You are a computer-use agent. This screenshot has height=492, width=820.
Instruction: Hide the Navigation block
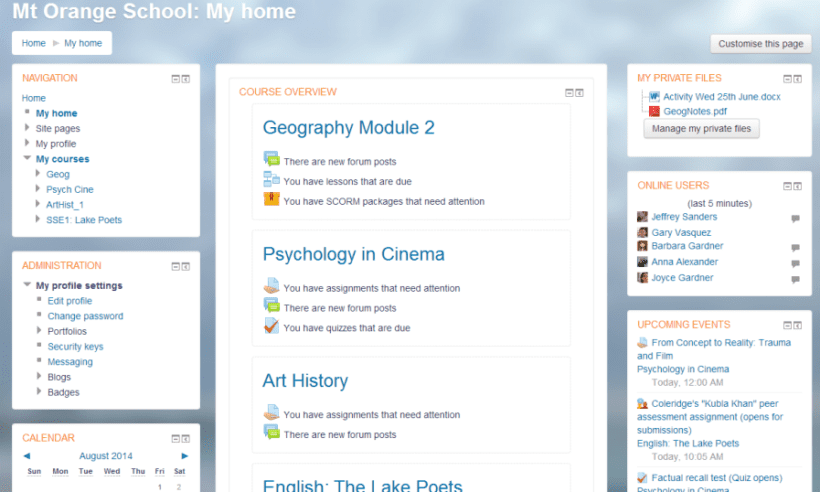tap(175, 79)
